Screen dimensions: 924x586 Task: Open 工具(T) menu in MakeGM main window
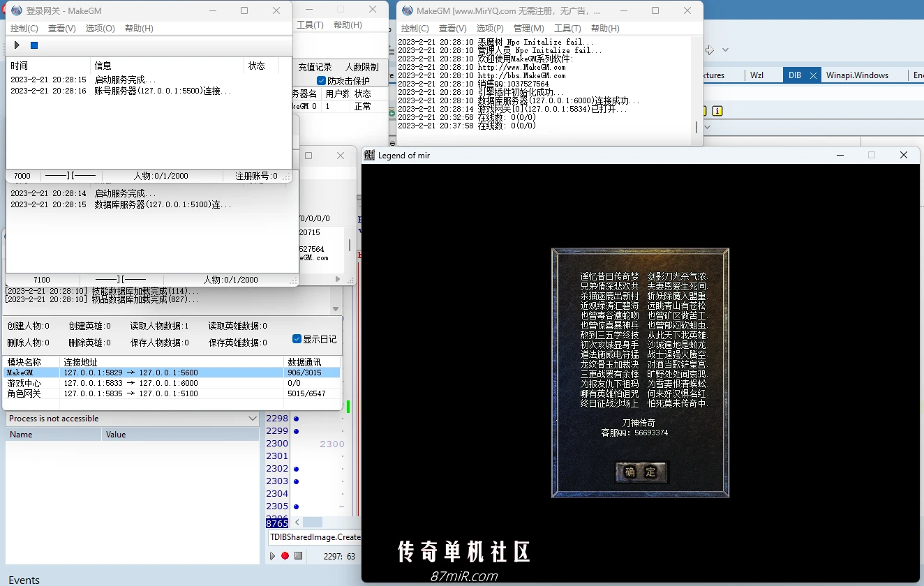(567, 29)
